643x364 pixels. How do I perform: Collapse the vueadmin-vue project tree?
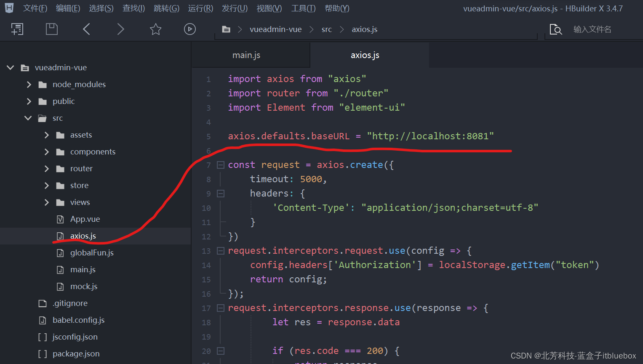tap(11, 67)
